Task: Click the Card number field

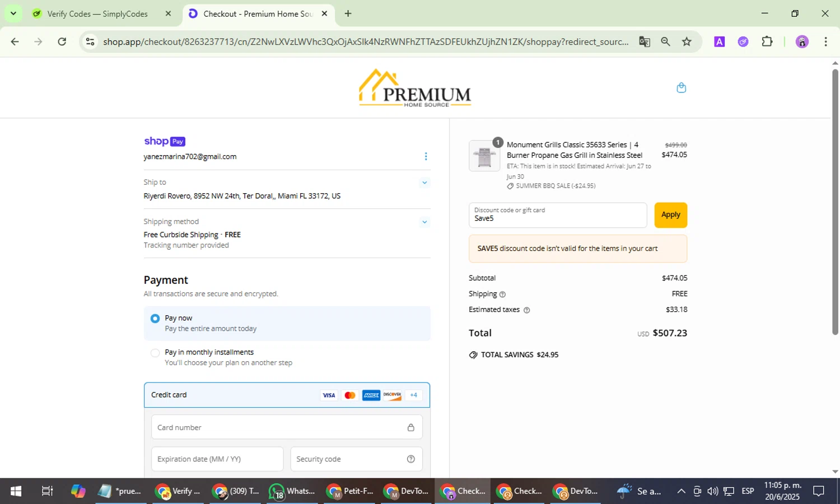Action: tap(287, 427)
